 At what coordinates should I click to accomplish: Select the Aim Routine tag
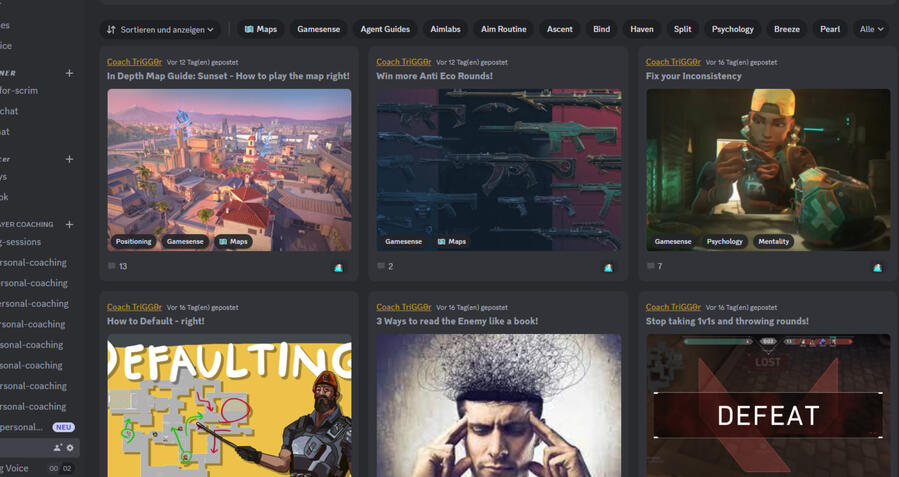click(503, 29)
